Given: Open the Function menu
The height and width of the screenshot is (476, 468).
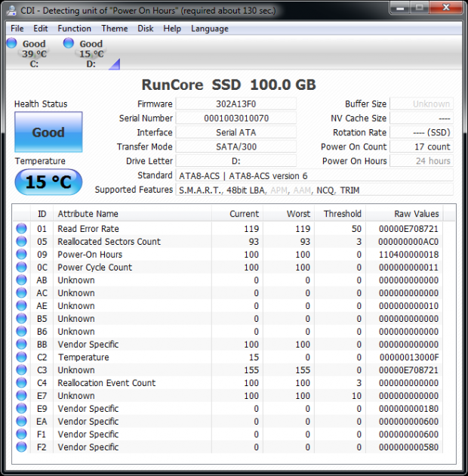Looking at the screenshot, I should (74, 29).
